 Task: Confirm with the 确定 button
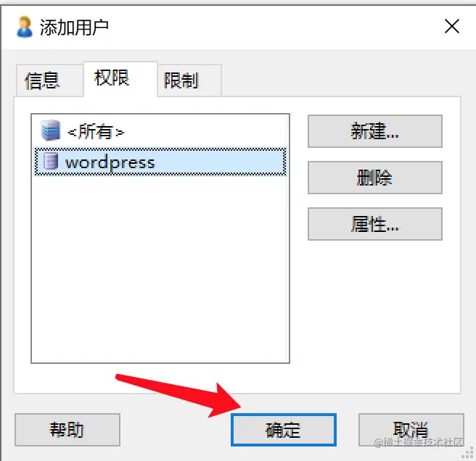284,429
